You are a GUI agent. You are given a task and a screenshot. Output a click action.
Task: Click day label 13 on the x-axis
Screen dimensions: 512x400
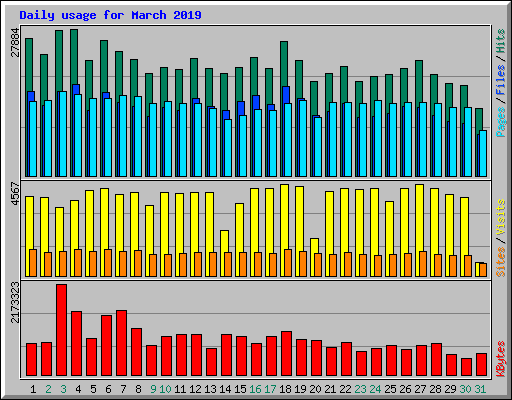(210, 389)
